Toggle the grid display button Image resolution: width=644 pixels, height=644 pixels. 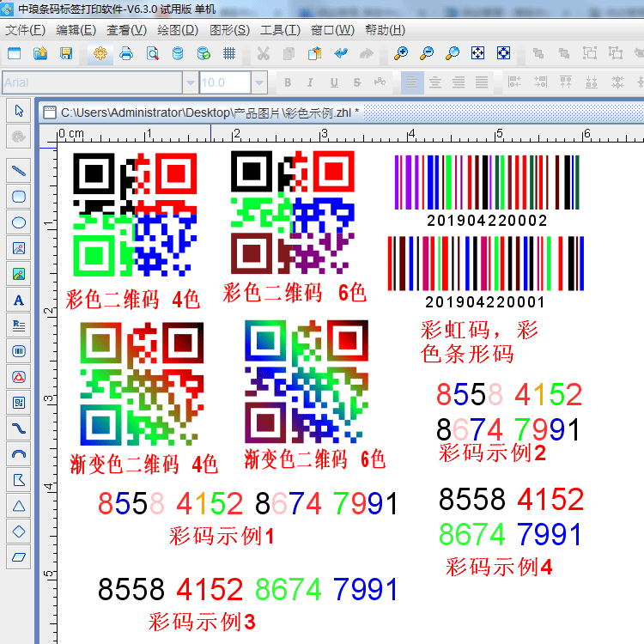pos(229,53)
